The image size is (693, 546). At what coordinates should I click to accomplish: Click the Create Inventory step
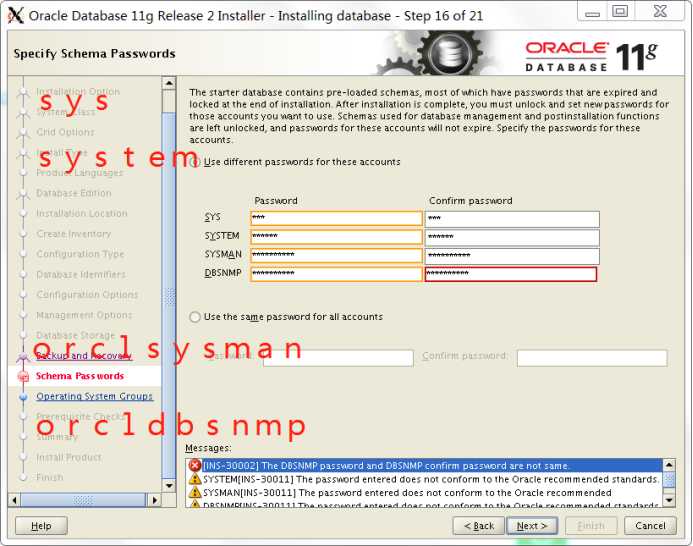74,234
